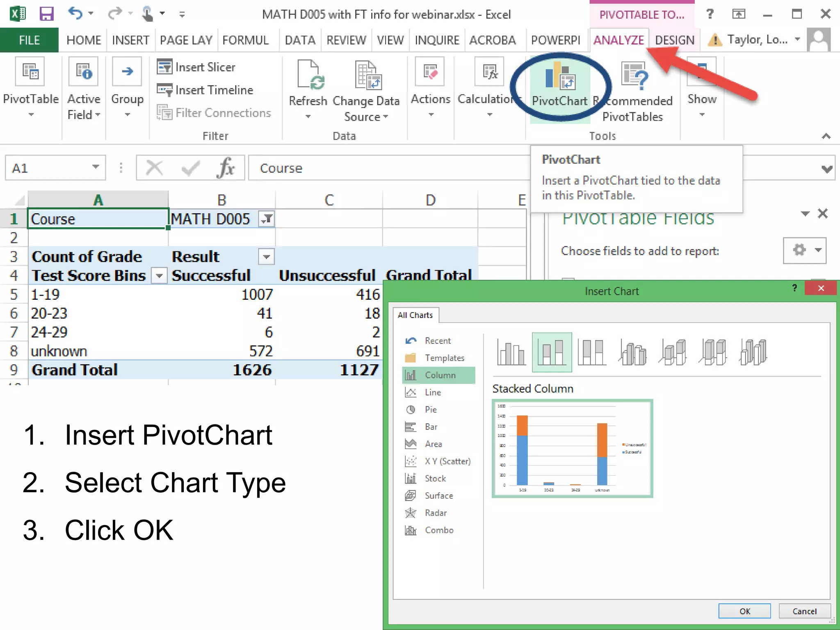
Task: Open the Result column filter dropdown
Action: (267, 257)
